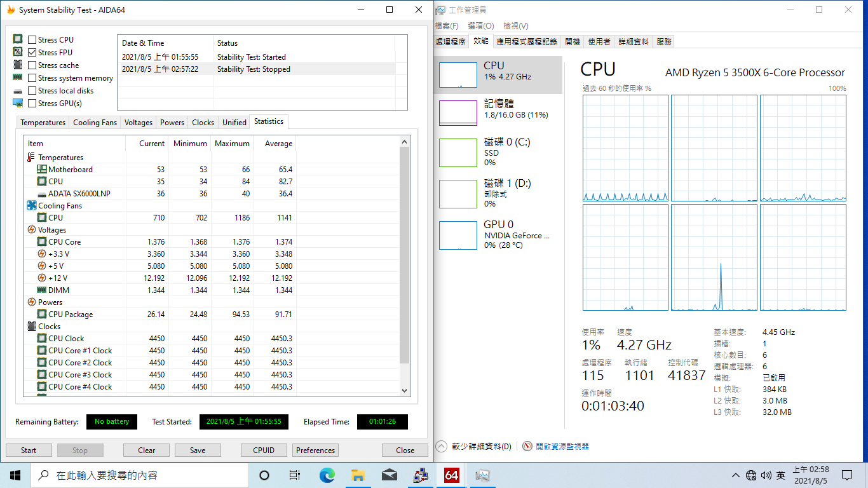This screenshot has height=488, width=868.
Task: Open AIDA64 from the taskbar
Action: pos(452,475)
